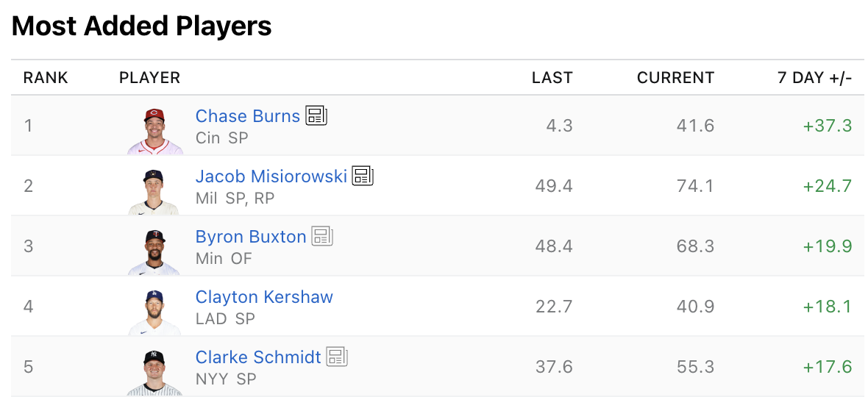The width and height of the screenshot is (868, 397).
Task: Click Chase Burns' headshot photo
Action: tap(154, 131)
